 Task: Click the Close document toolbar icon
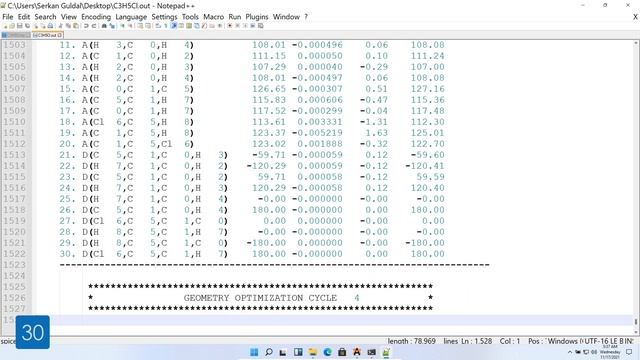point(35,26)
